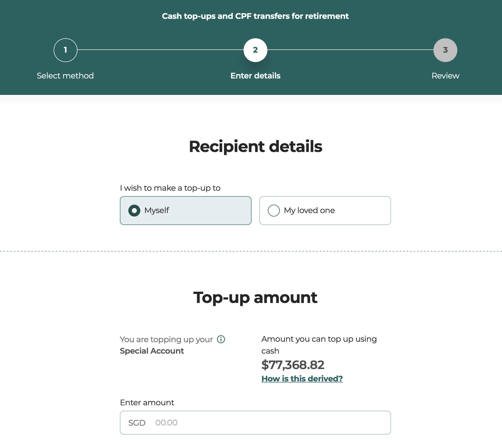Click the 'Enter amount' field label
The height and width of the screenshot is (448, 502).
click(147, 403)
